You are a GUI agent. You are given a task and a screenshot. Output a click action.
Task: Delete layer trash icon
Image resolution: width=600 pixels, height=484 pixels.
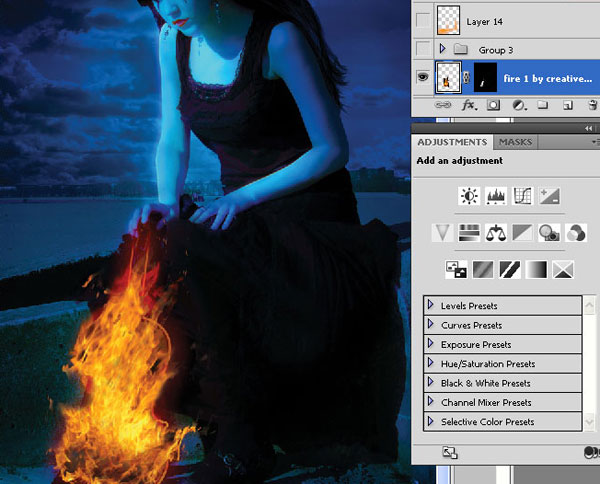[x=592, y=105]
